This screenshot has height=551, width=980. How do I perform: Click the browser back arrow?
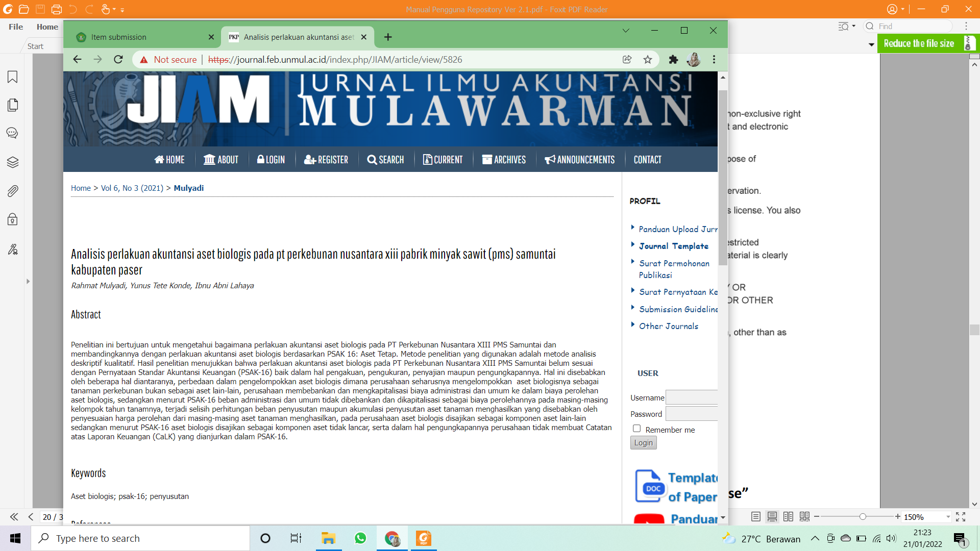[x=77, y=60]
